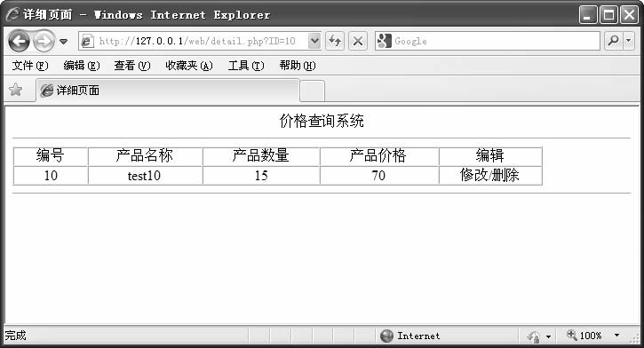Open the 工具(T) menu
Viewport: 644px width, 348px height.
point(246,66)
